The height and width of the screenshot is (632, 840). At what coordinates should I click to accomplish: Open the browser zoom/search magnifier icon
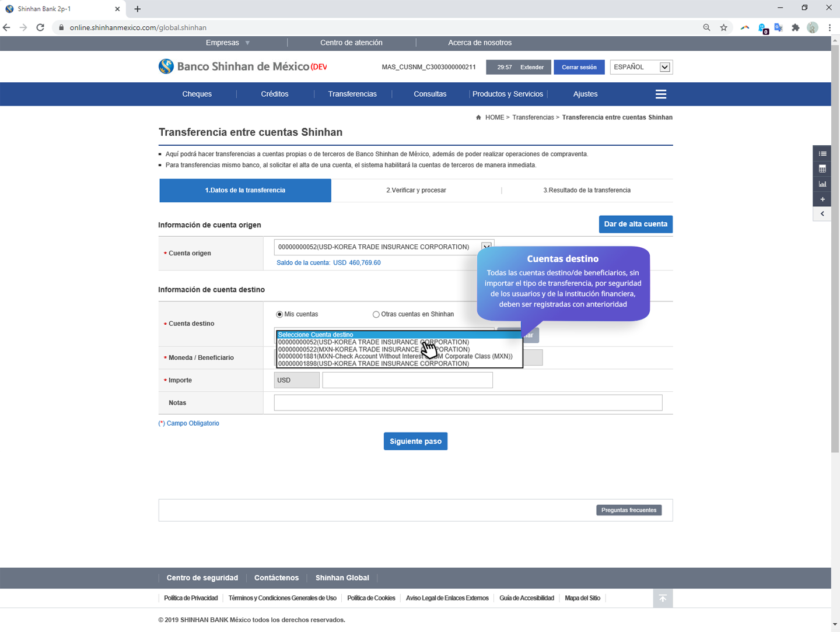pos(706,27)
